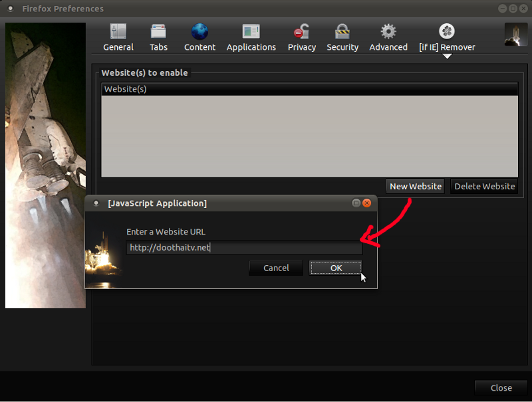The height and width of the screenshot is (402, 532).
Task: Go to the Privacy panel
Action: coord(301,37)
